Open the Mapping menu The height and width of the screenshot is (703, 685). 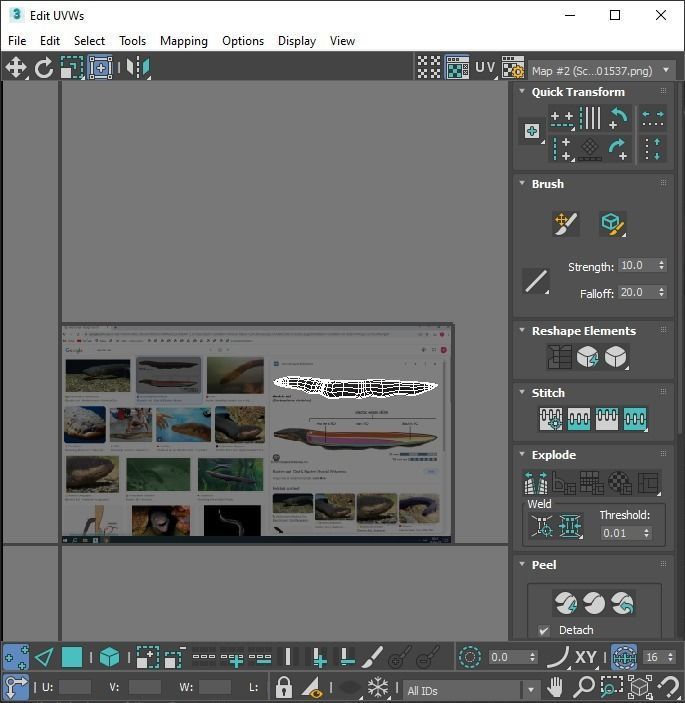coord(184,41)
